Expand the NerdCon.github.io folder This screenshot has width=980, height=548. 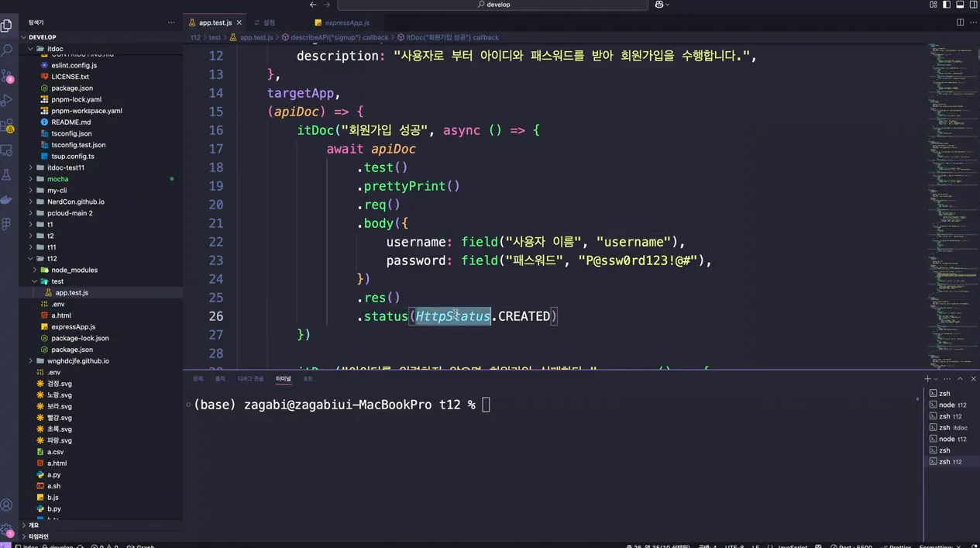[x=101, y=202]
